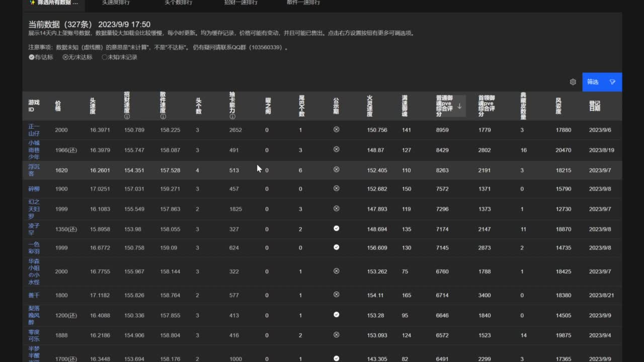644x362 pixels.
Task: Switch to the 筛选所有数据 tab
Action: tap(54, 3)
